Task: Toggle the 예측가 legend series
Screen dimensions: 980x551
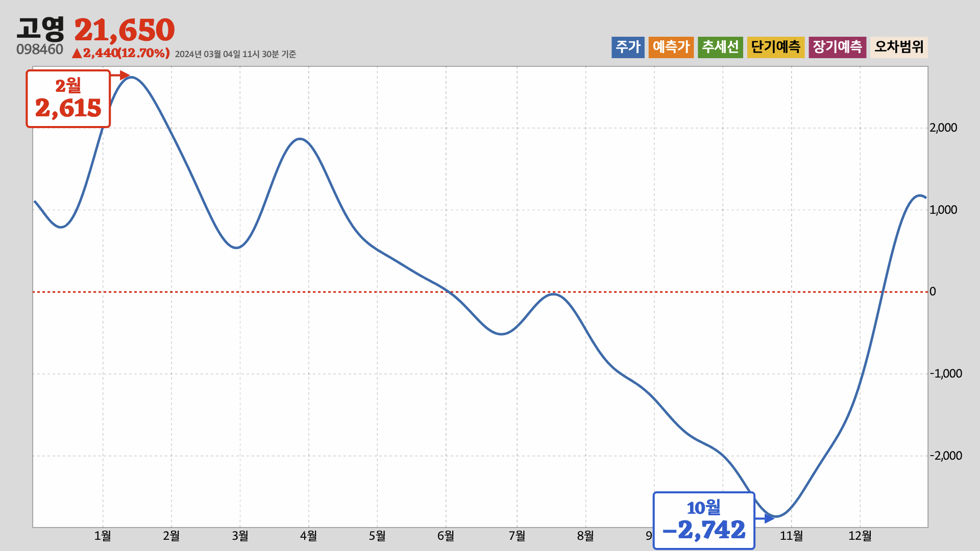Action: coord(671,47)
